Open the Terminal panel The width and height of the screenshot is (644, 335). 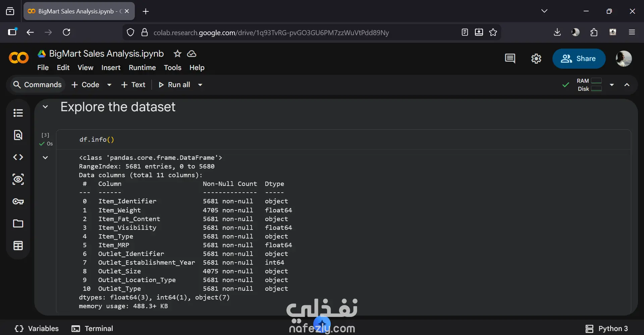point(92,329)
